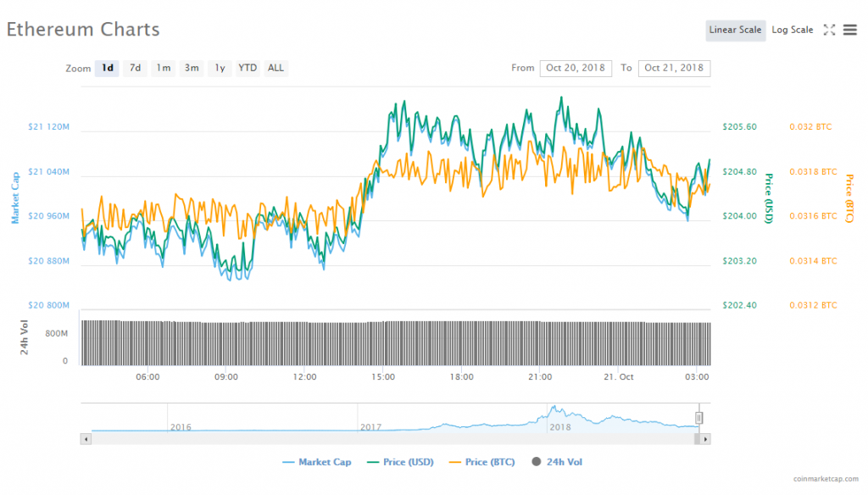This screenshot has height=495, width=868.
Task: Select the 1d zoom range
Action: tap(107, 68)
